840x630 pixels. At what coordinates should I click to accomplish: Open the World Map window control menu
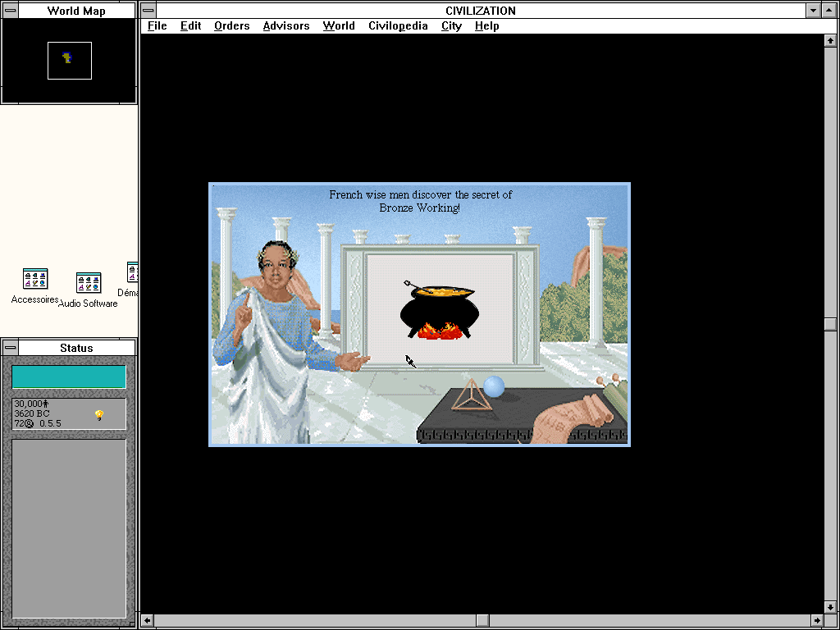(10, 10)
